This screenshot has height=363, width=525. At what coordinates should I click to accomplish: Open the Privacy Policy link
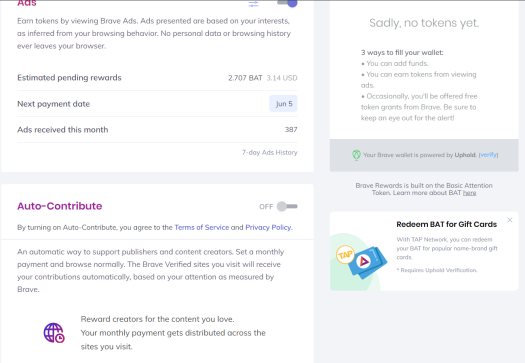(x=269, y=227)
